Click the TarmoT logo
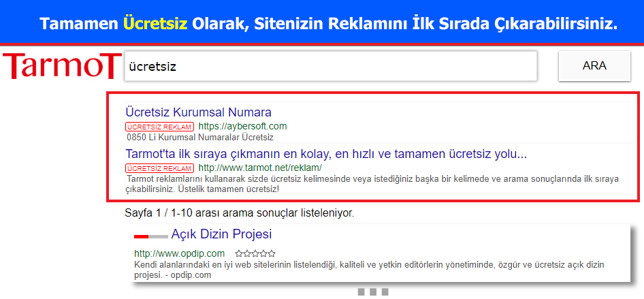Viewport: 644px width, 299px height. click(x=62, y=65)
